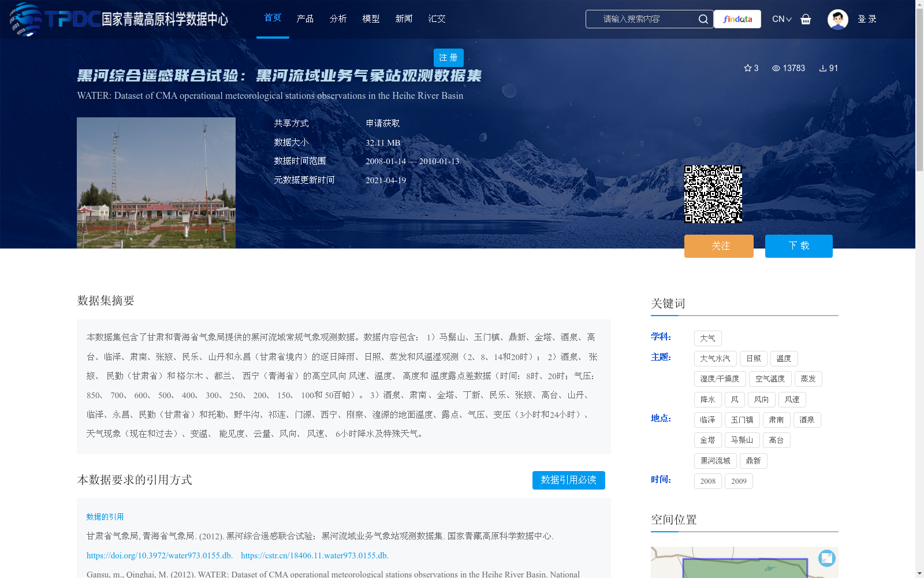Screen dimensions: 924x578
Task: Click the 注册 register button
Action: [448, 58]
